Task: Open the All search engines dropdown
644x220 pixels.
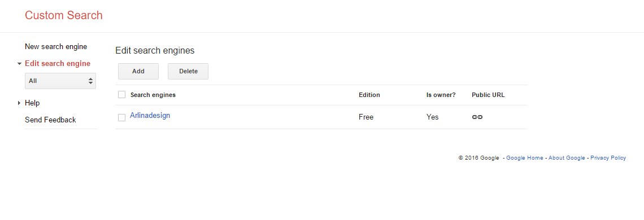Action: (60, 81)
